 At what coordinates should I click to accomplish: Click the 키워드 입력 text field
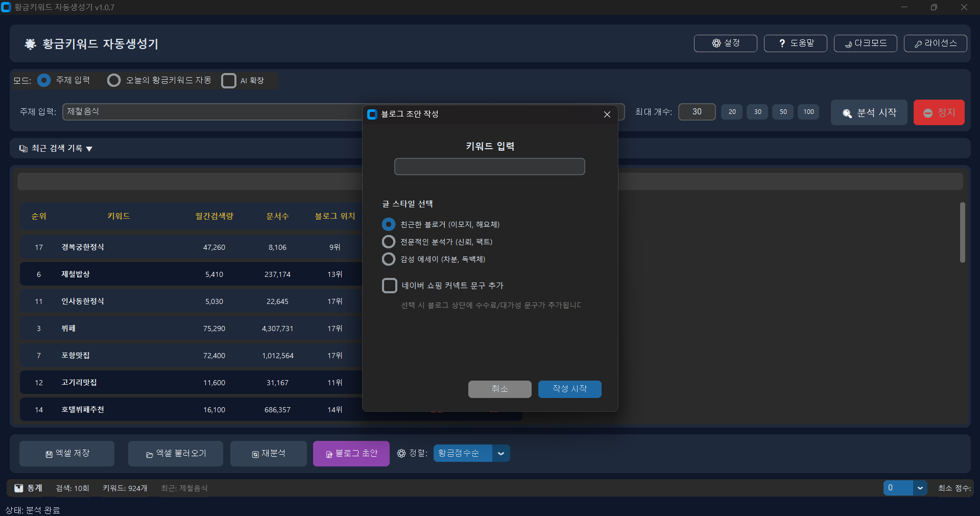[489, 167]
